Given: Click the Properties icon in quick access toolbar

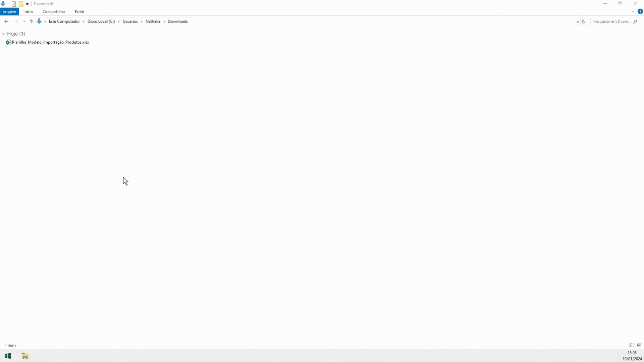Looking at the screenshot, I should point(14,4).
